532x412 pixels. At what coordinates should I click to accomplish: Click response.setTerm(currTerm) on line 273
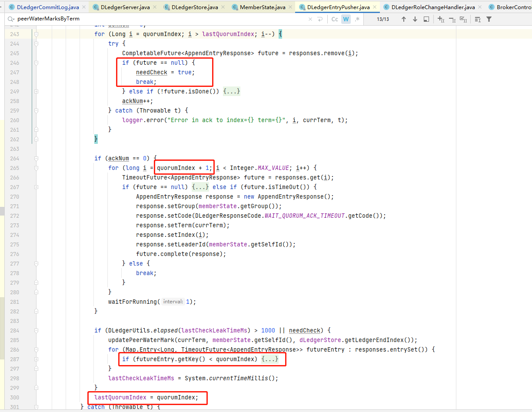183,225
